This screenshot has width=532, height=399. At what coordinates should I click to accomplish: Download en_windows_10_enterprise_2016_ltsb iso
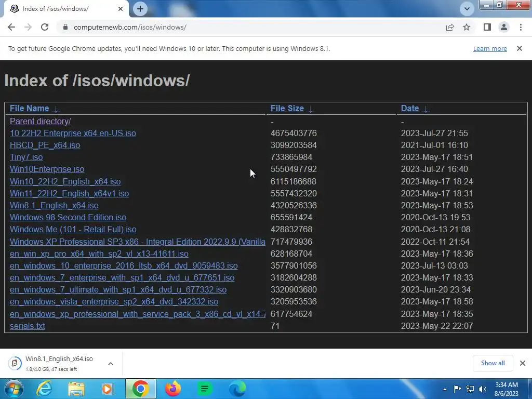pyautogui.click(x=124, y=265)
